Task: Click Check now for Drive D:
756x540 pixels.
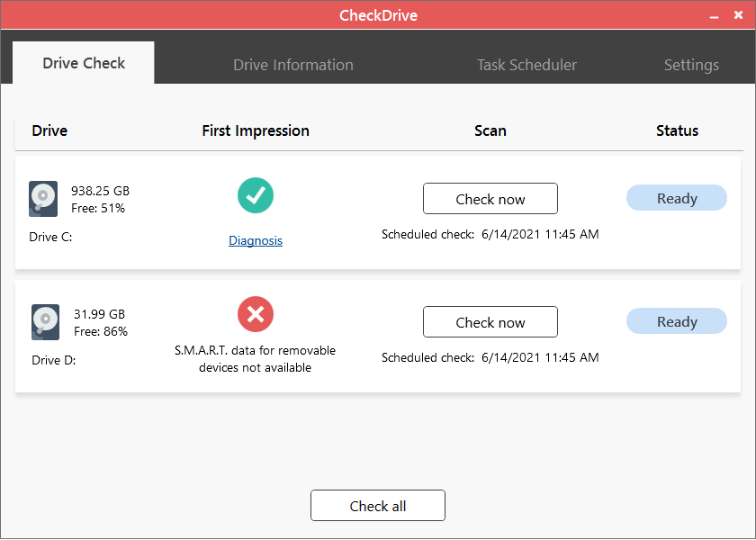Action: [x=490, y=322]
